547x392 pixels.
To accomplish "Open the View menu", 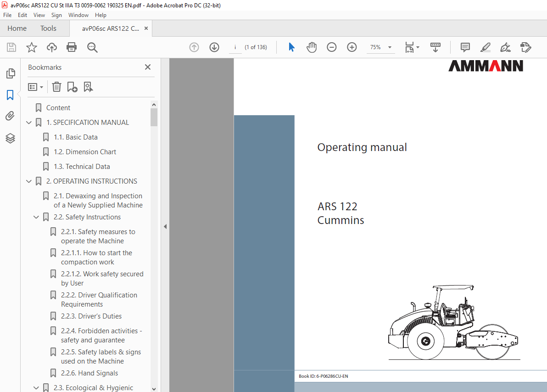I will 39,15.
